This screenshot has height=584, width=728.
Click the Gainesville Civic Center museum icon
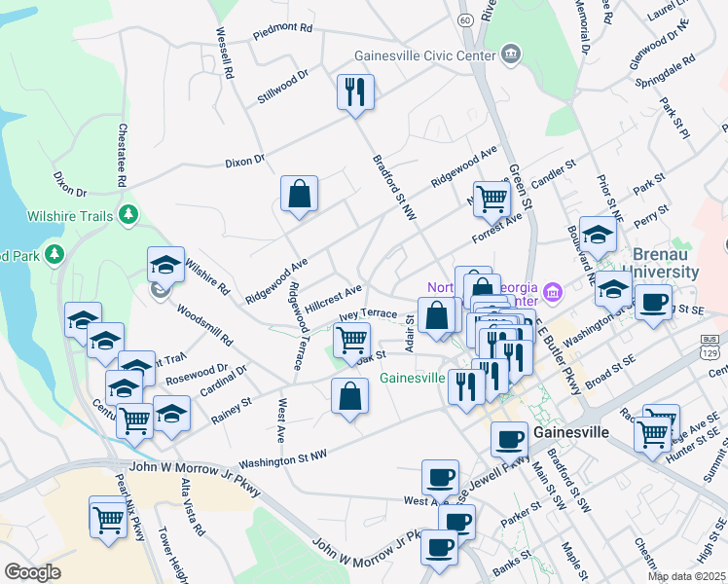[x=511, y=55]
